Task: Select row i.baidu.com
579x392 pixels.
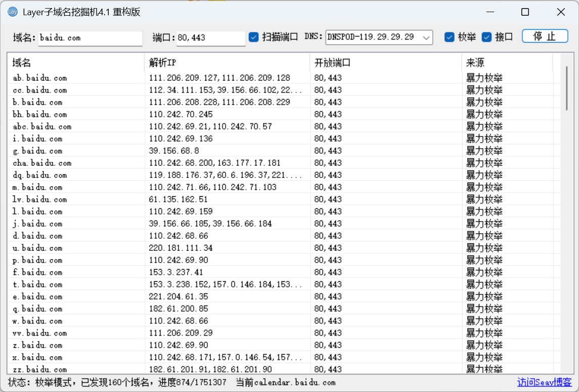Action: [284, 139]
